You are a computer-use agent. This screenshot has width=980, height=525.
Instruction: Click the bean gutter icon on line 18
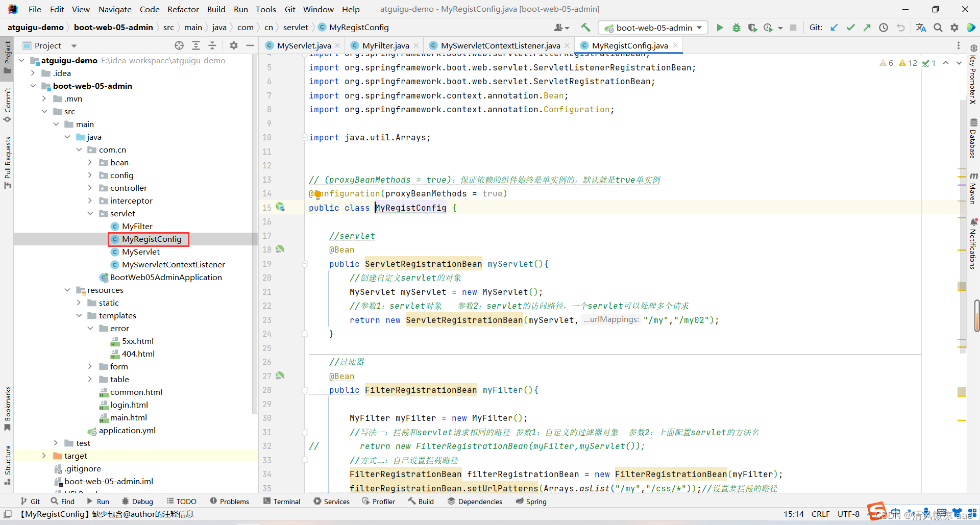[x=280, y=249]
